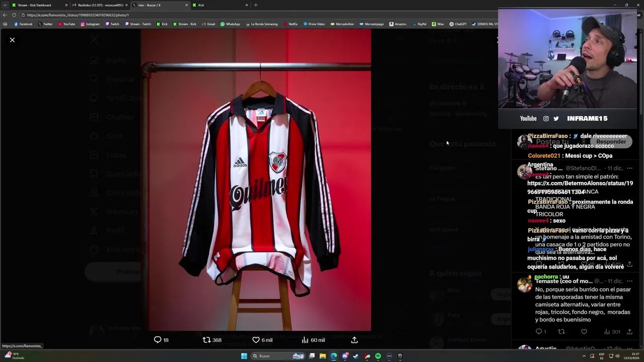Screen dimensions: 644x362
Task: Open Steam from the taskbar
Action: click(x=356, y=356)
